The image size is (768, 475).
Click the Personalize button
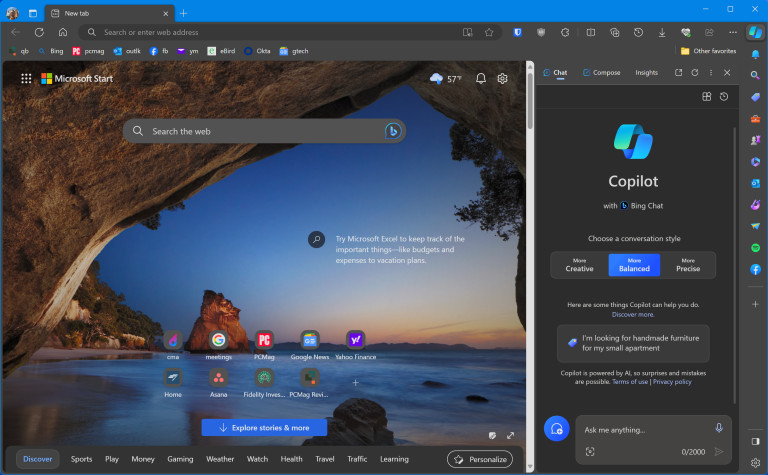480,459
